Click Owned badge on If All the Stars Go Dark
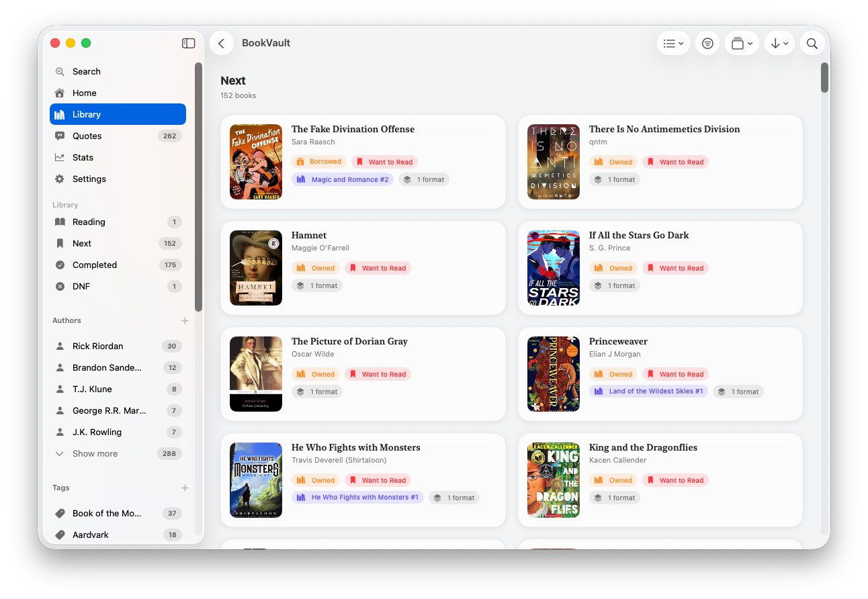This screenshot has width=868, height=599. point(613,268)
